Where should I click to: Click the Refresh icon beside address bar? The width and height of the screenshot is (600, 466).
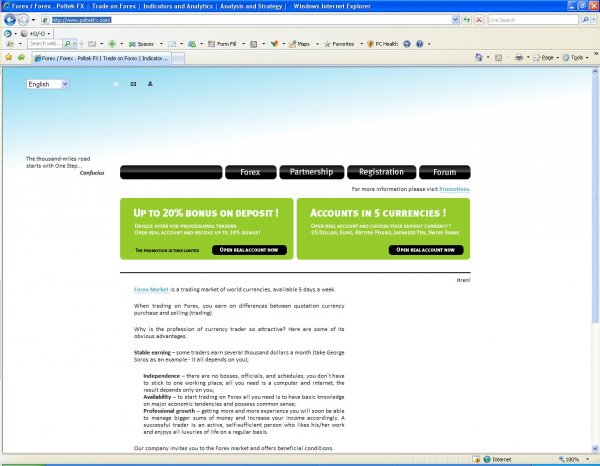466,20
